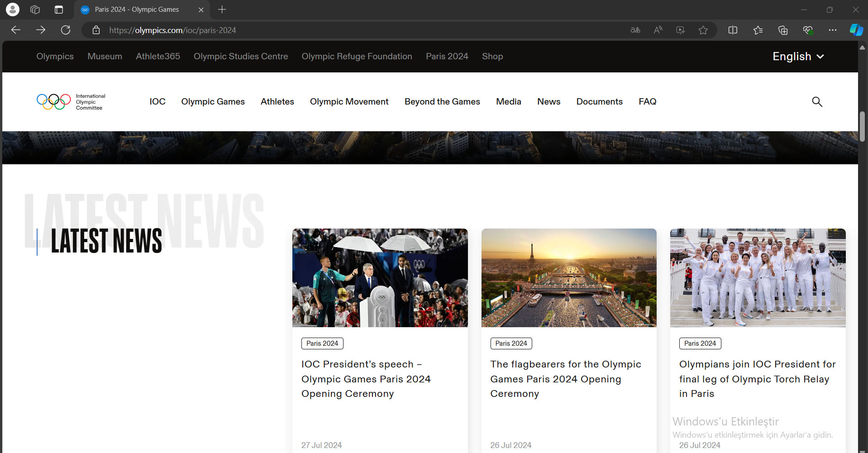The height and width of the screenshot is (453, 868).
Task: Open the Documents menu item
Action: click(x=600, y=102)
